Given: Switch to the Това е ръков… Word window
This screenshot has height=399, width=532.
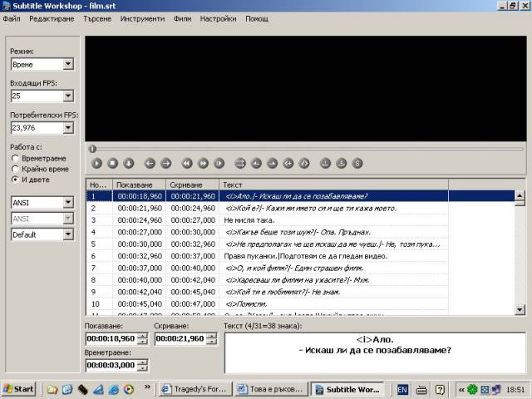Looking at the screenshot, I should (272, 389).
